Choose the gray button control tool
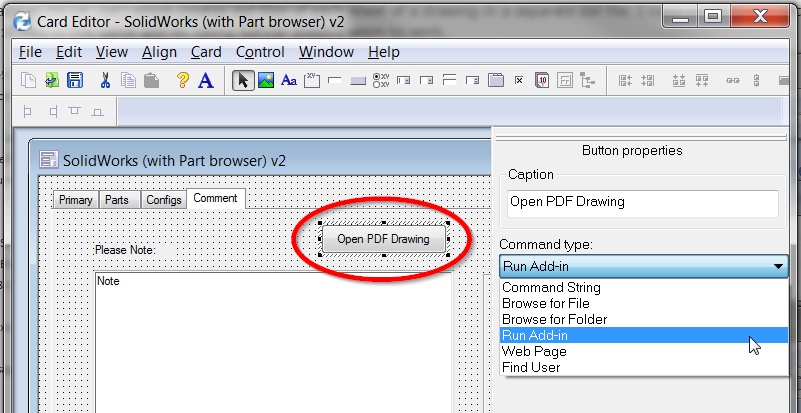The image size is (801, 413). click(x=358, y=81)
